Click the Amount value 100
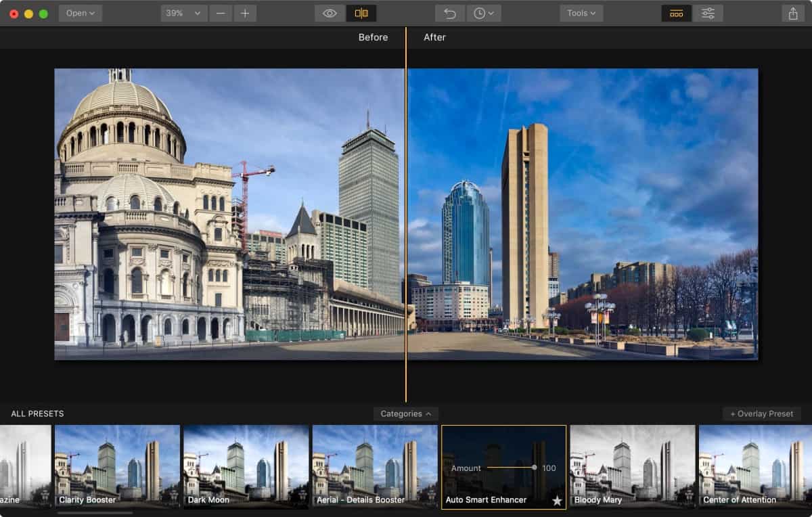The image size is (812, 517). click(549, 468)
